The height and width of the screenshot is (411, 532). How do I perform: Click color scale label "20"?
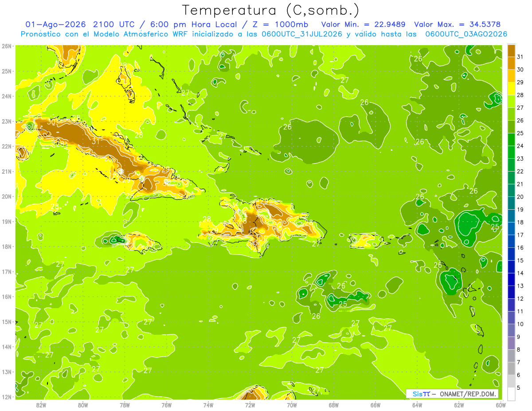click(x=520, y=196)
